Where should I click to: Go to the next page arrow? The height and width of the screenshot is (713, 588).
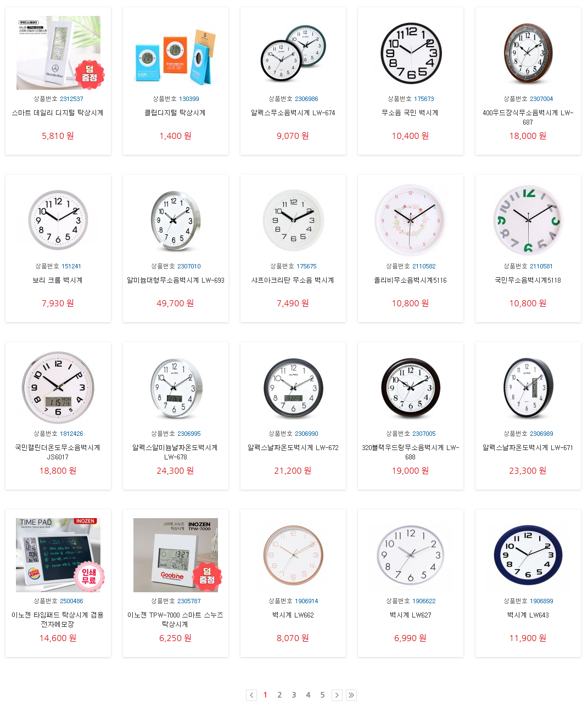pos(337,695)
